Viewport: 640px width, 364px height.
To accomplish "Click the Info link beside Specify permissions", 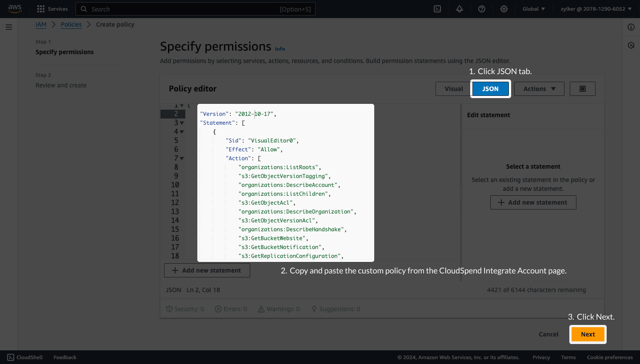I will tap(280, 48).
